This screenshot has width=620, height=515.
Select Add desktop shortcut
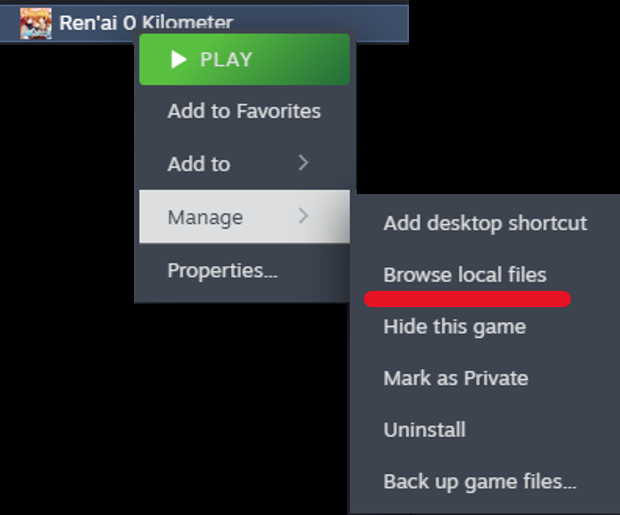pyautogui.click(x=485, y=223)
